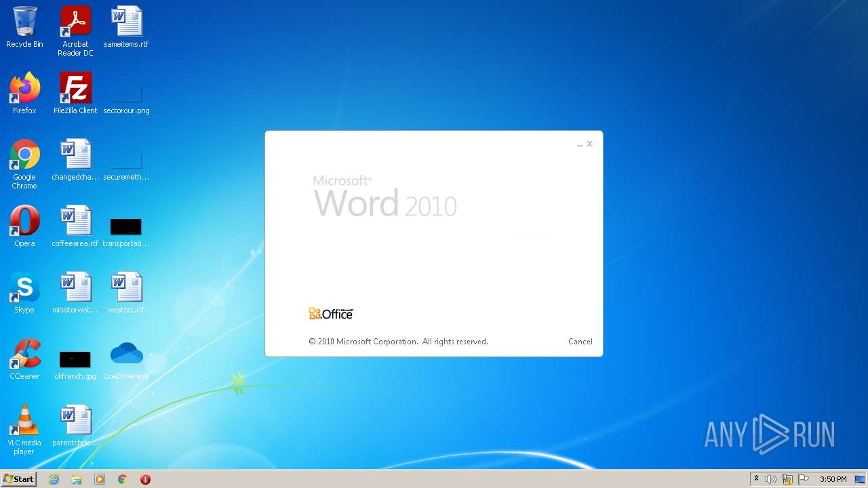Screen dimensions: 868x488
Task: Select the VLC media player shortcut
Action: pos(24,430)
